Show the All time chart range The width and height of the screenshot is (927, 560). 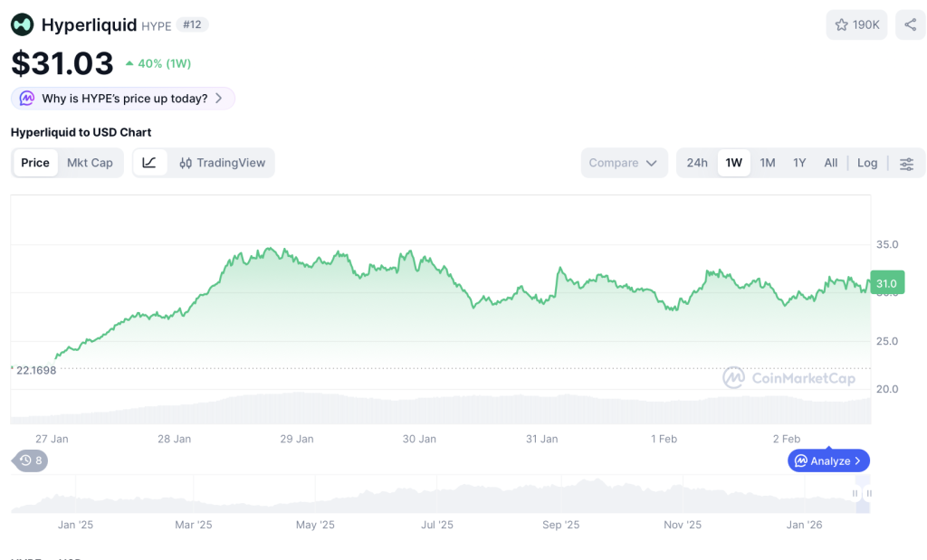[x=830, y=163]
